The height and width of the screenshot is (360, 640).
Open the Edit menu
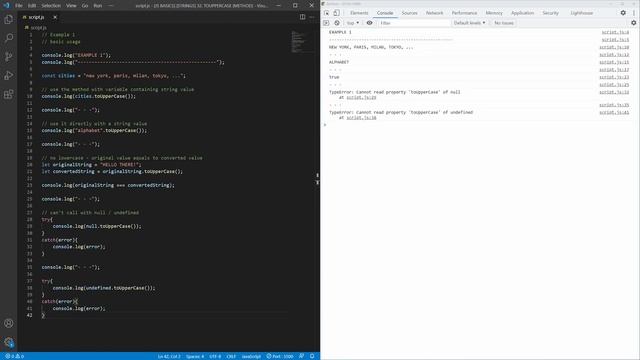(x=32, y=6)
